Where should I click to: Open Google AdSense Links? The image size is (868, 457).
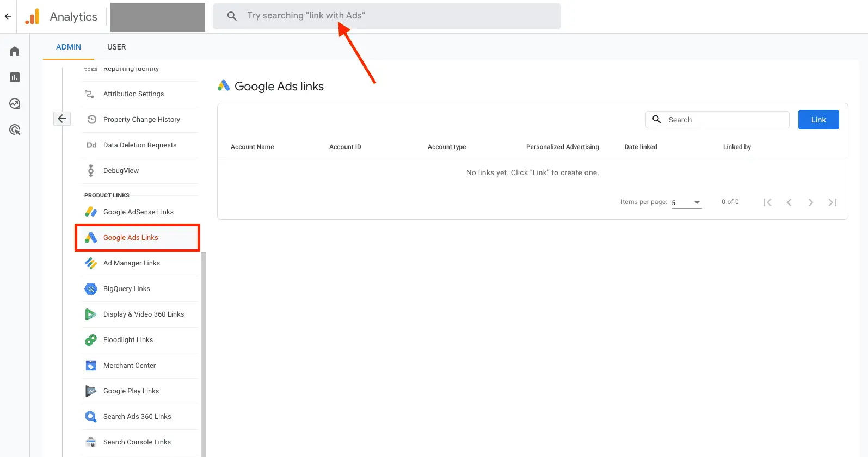139,212
